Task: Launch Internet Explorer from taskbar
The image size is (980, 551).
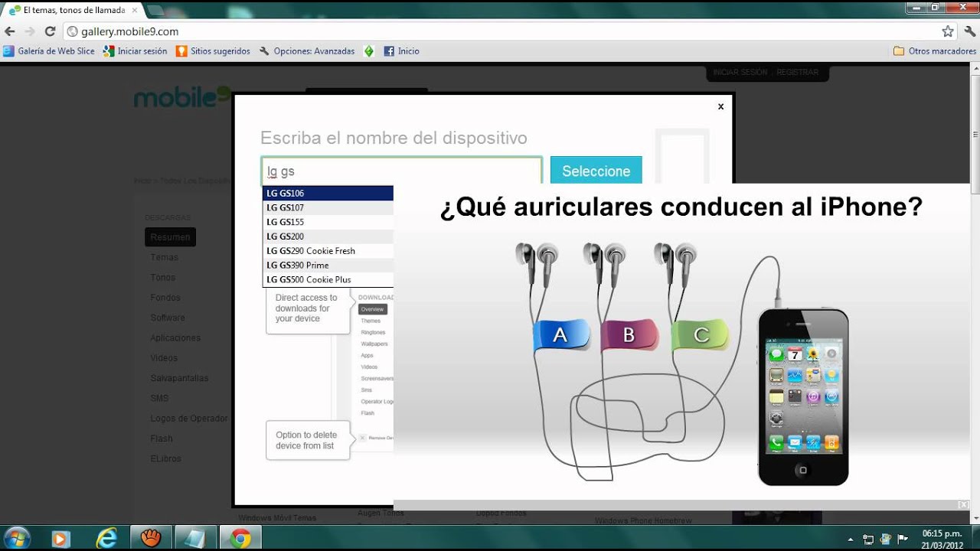Action: click(x=106, y=538)
